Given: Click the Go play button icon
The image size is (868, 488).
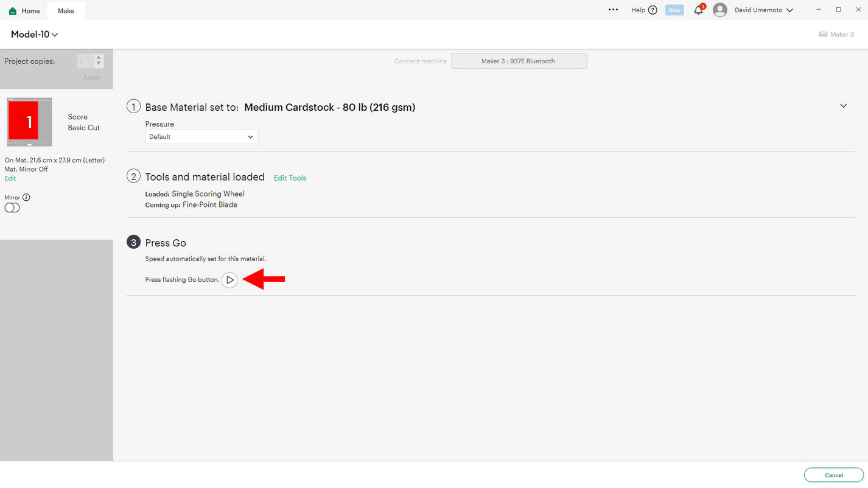Looking at the screenshot, I should click(229, 280).
